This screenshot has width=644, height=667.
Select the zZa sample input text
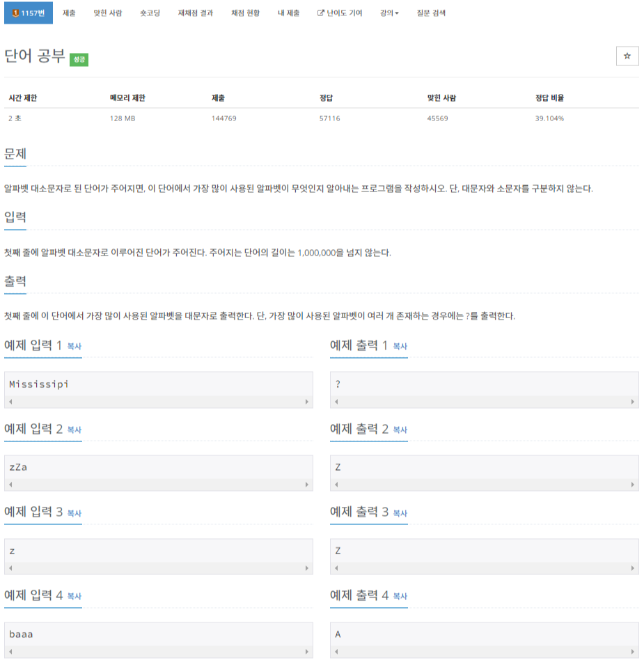point(18,467)
